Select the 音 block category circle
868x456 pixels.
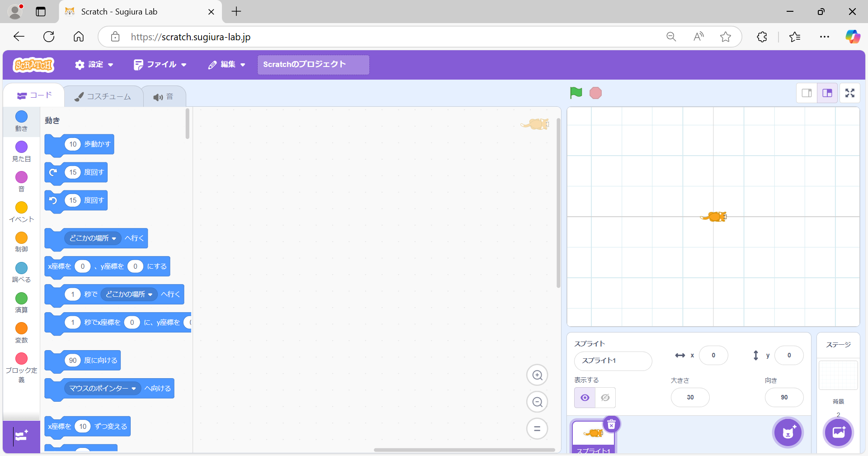click(x=21, y=177)
